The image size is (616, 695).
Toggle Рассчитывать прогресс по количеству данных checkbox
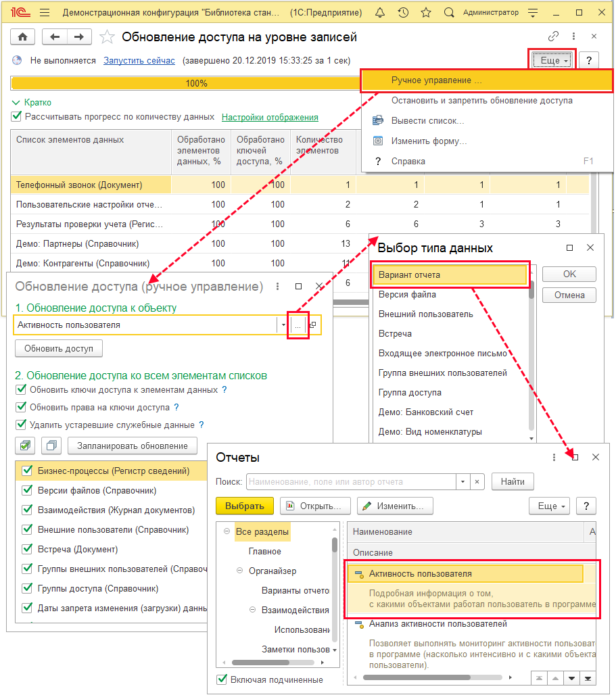(x=16, y=116)
